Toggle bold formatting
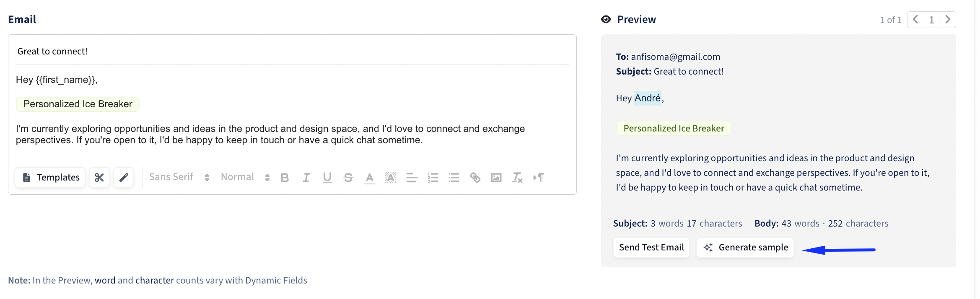Screen dimensions: 980x299 point(285,178)
